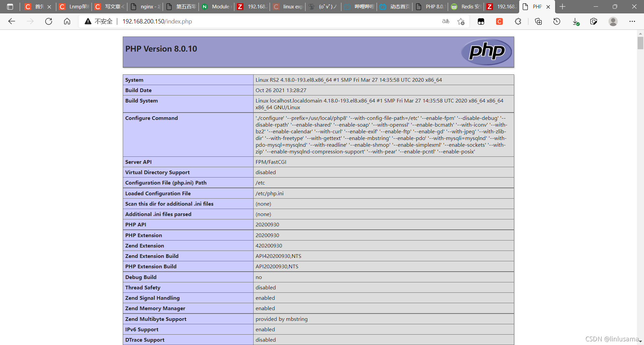This screenshot has width=644, height=345.
Task: Open the user profile avatar
Action: (x=613, y=21)
